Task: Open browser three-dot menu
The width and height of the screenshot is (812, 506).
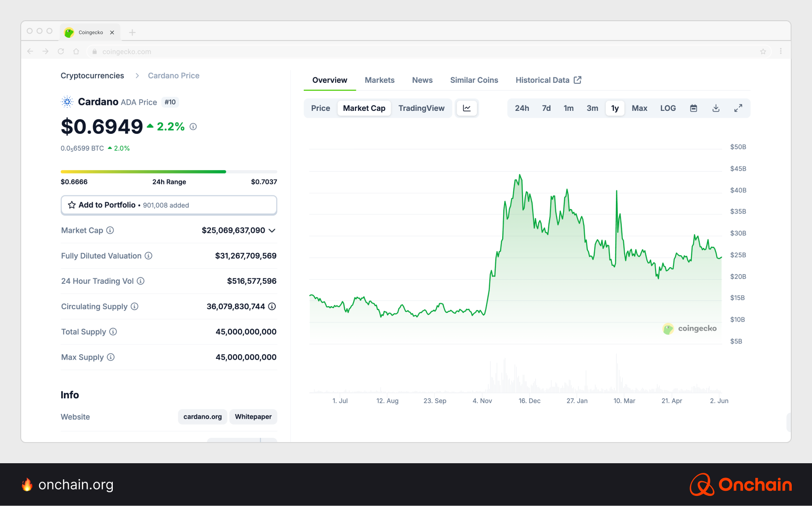Action: pos(781,52)
